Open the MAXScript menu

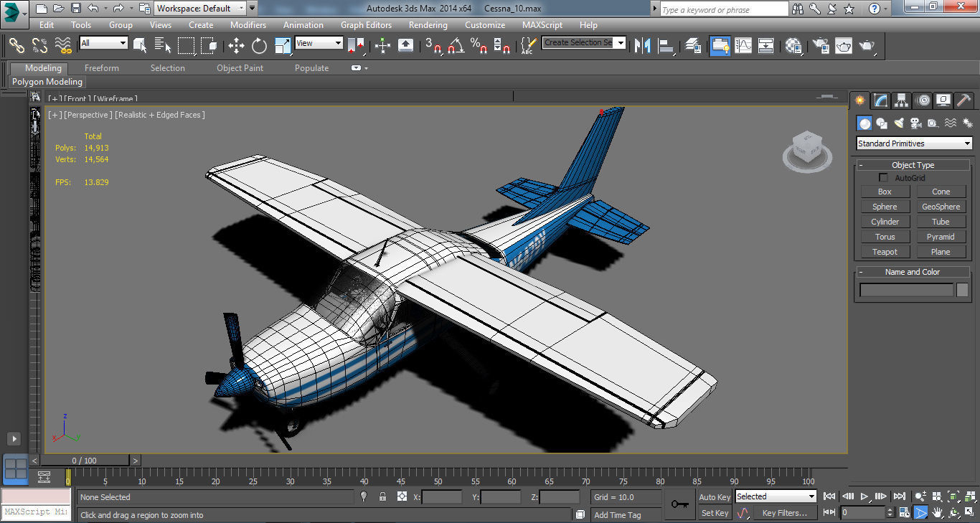542,24
